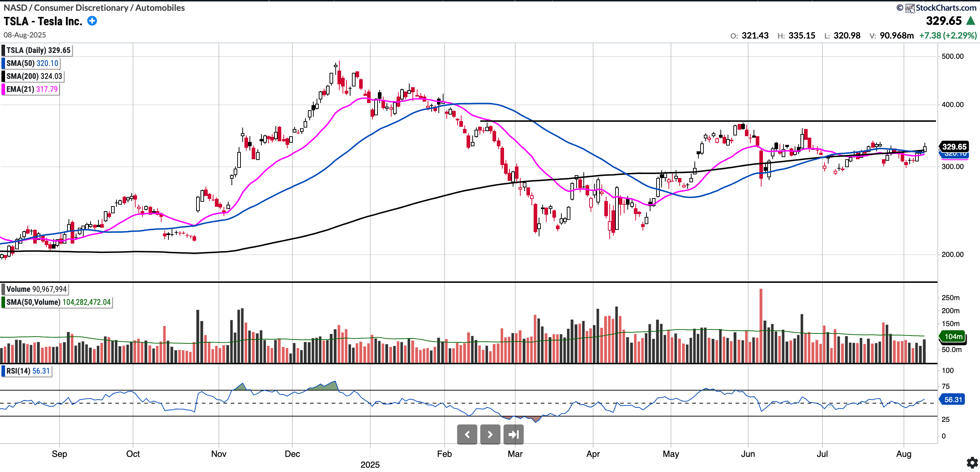Click the magenta EMA(21) color swatch

3,89
